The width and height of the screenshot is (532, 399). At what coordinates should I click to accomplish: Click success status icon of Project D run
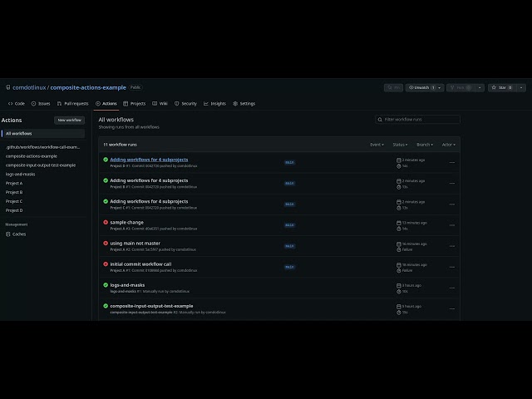coord(106,160)
